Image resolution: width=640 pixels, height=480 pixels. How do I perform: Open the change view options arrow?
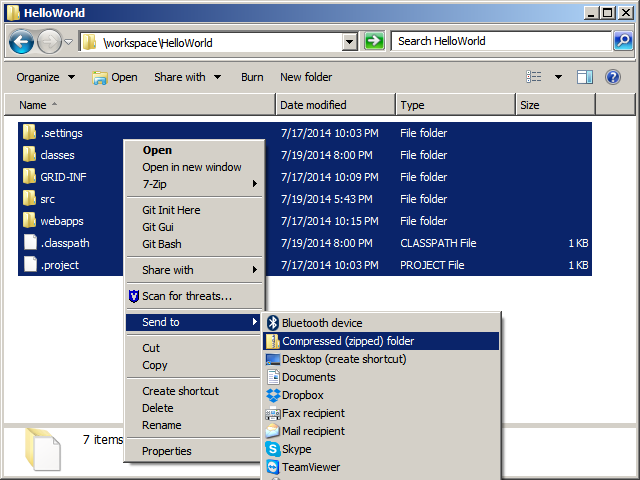coord(558,77)
